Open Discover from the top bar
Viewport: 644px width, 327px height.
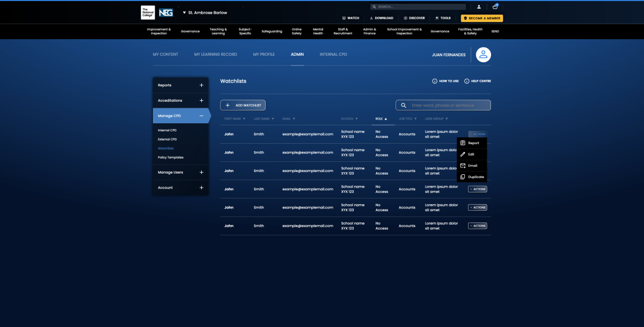click(x=414, y=18)
